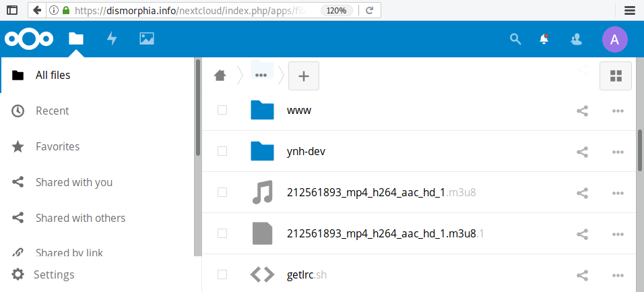This screenshot has width=644, height=292.
Task: Open the Activity lightning bolt app
Action: click(x=112, y=39)
